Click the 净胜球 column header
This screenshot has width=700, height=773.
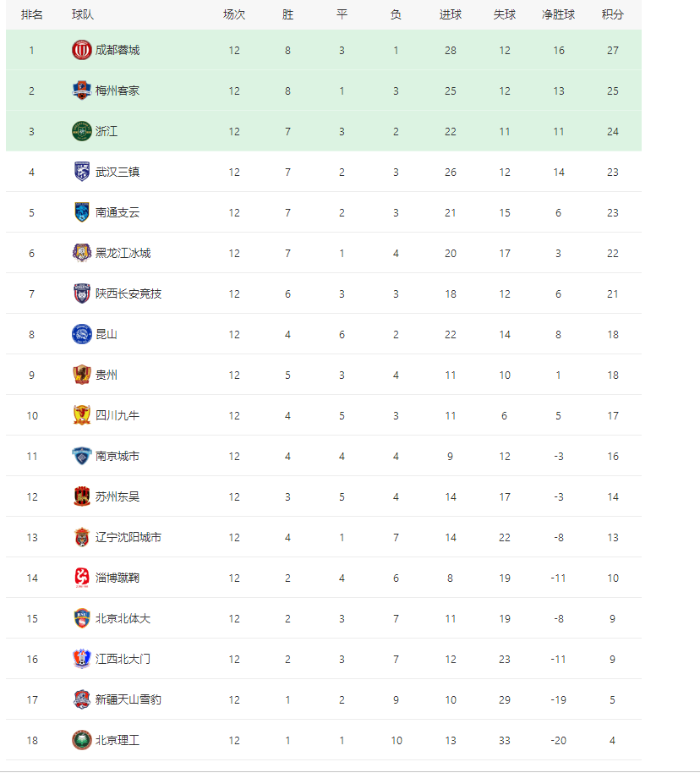(x=559, y=14)
